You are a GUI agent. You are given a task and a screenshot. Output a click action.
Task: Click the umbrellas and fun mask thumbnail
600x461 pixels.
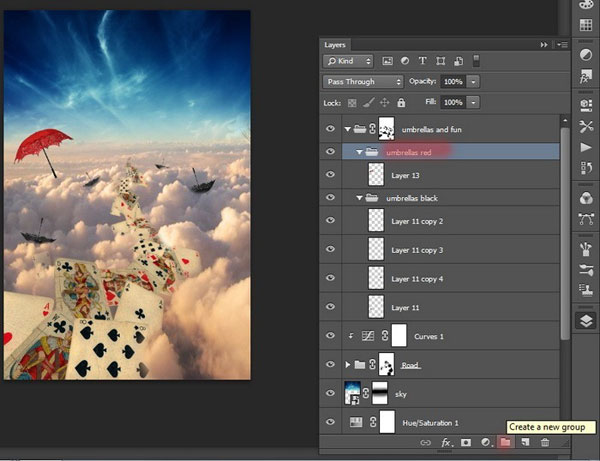[386, 129]
